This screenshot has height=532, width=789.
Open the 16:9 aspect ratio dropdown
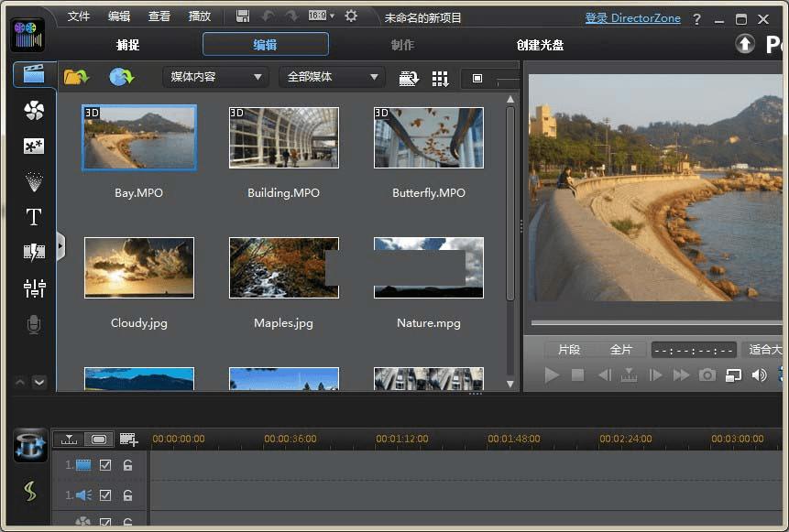click(x=321, y=16)
